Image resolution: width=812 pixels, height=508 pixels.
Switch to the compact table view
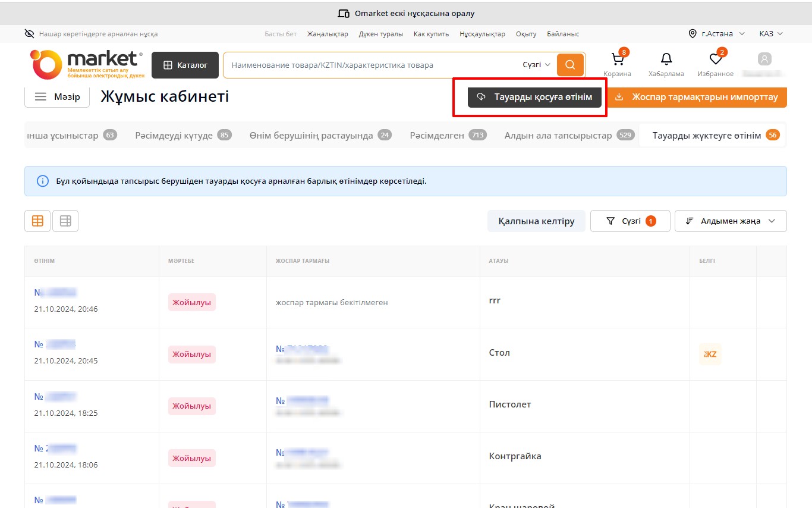pos(65,221)
